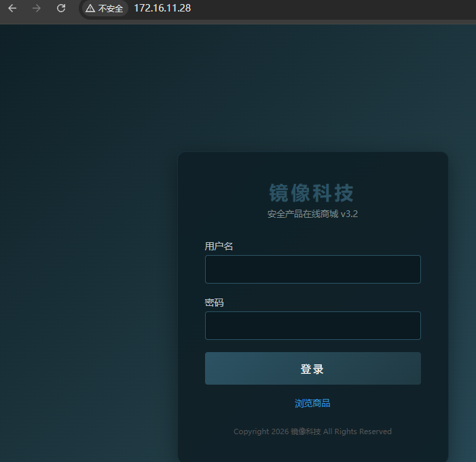The image size is (476, 462).
Task: Focus the 用户名 username input box
Action: 312,269
